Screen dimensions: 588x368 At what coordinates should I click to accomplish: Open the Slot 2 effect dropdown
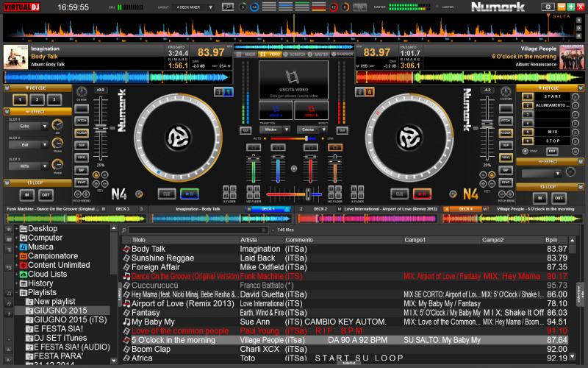coord(45,145)
